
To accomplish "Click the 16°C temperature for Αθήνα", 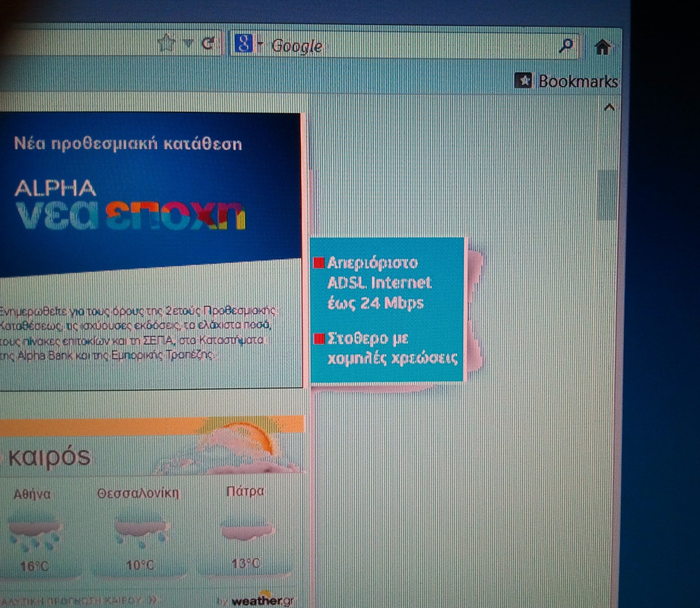I will (x=34, y=566).
